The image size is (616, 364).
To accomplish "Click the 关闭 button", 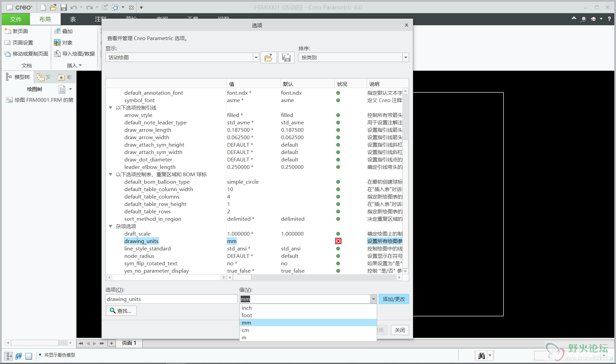I will pos(400,330).
